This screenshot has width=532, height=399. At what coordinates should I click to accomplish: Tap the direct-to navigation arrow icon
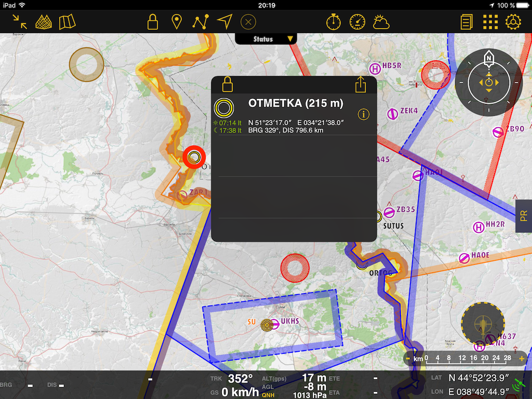point(224,22)
